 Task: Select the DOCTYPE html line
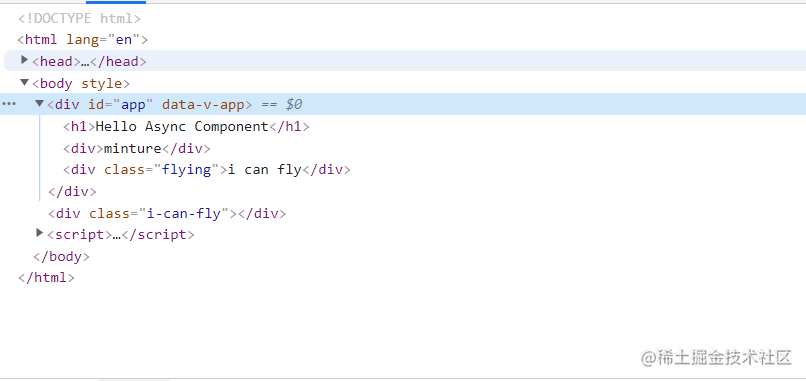point(79,19)
